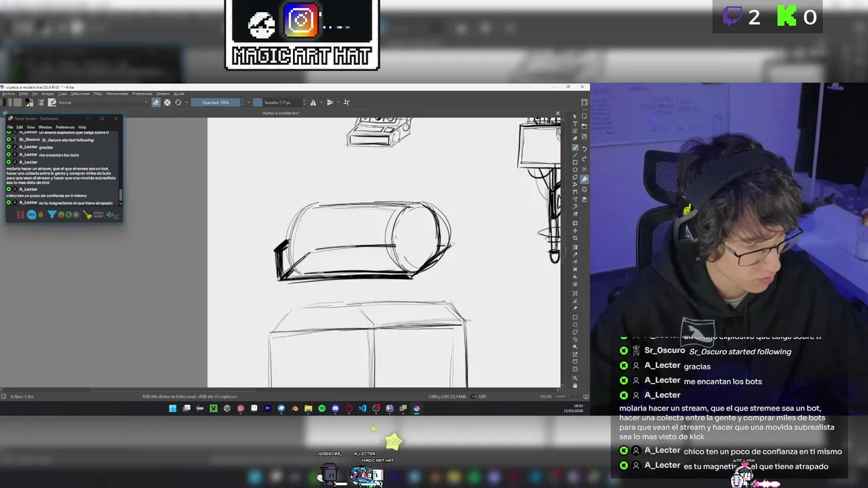Open the brush editor settings icon

tap(41, 102)
